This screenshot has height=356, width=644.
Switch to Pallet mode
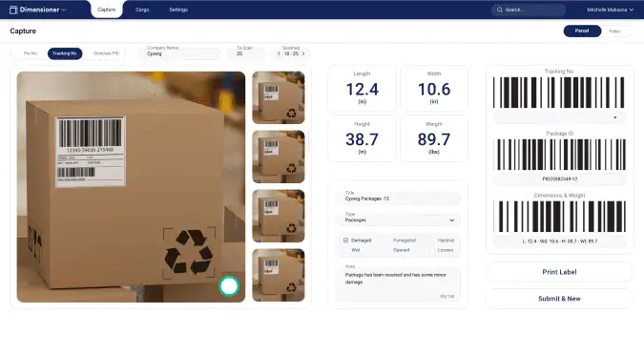coord(614,31)
